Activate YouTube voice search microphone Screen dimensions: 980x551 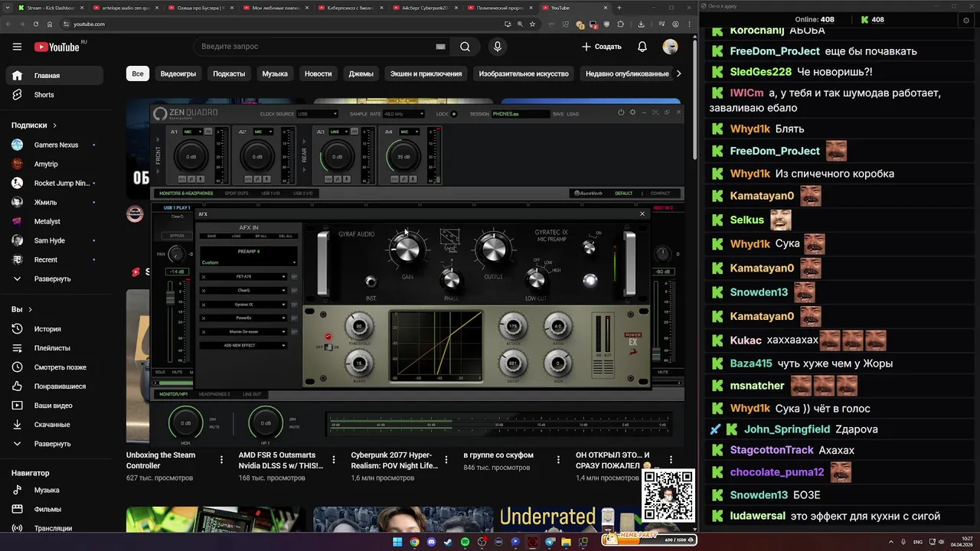[498, 47]
